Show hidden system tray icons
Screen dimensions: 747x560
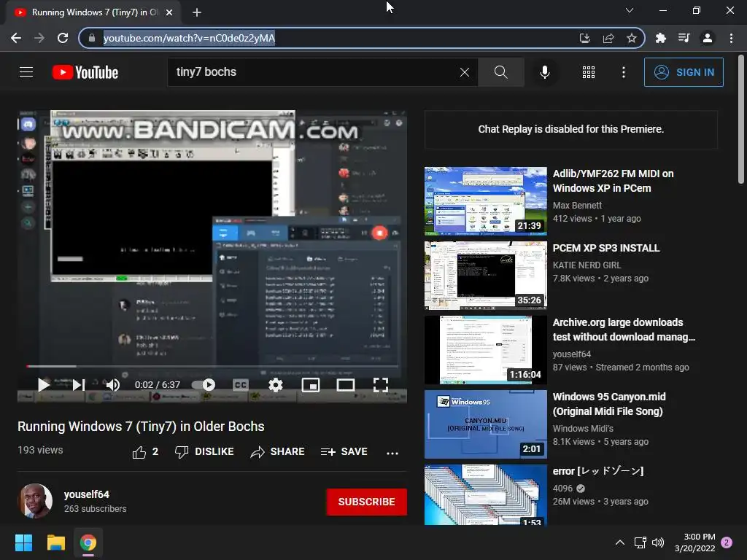(620, 542)
